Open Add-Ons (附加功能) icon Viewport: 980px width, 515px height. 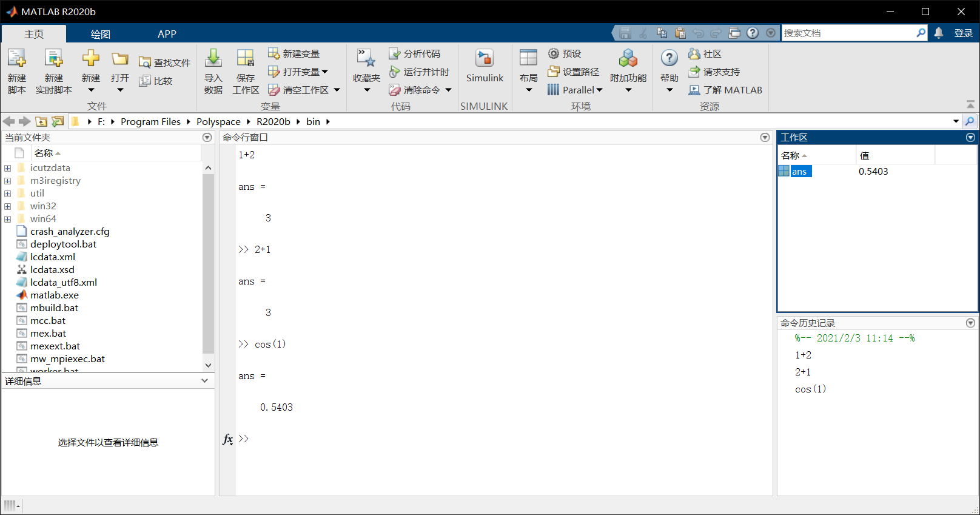point(628,59)
